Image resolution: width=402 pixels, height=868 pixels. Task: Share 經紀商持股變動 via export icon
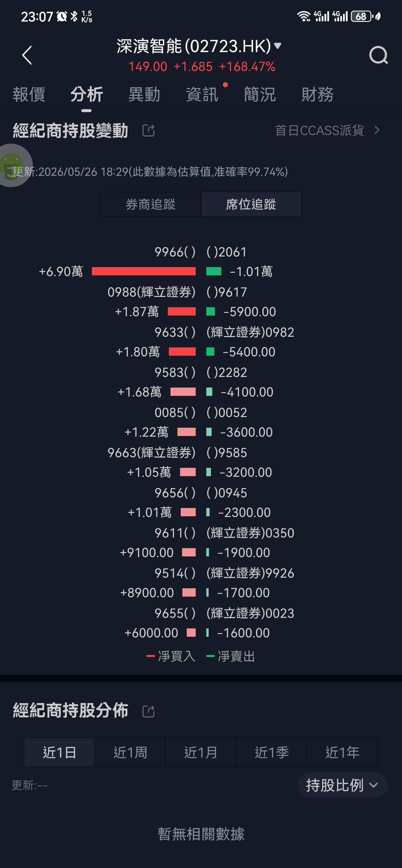coord(149,130)
